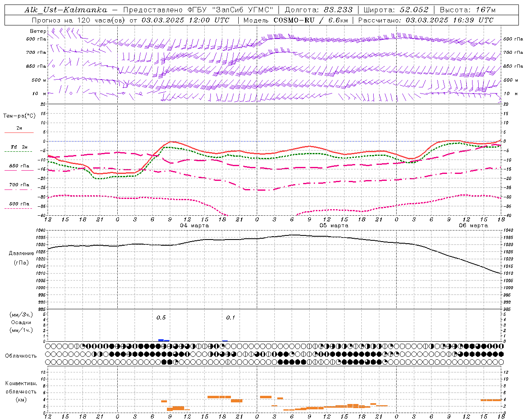Select the 'Долгота: 83.233' header value
Viewport: 525px width, 420px height.
point(319,10)
